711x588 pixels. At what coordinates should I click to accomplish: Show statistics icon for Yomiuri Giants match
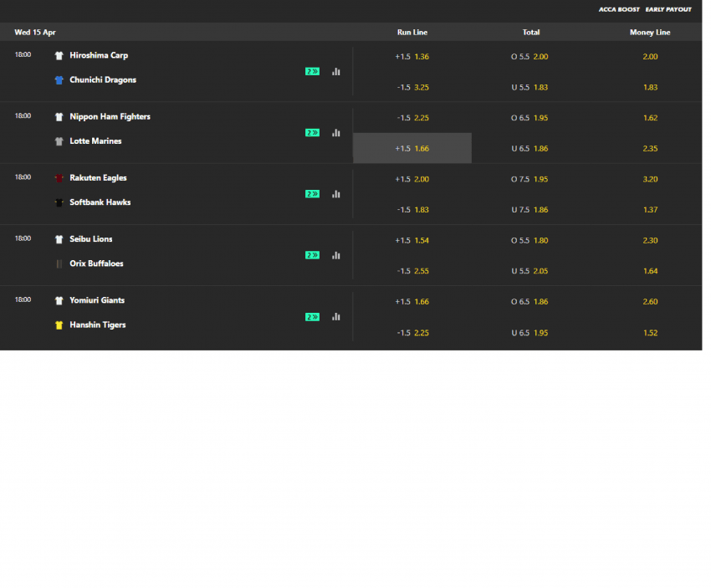335,317
